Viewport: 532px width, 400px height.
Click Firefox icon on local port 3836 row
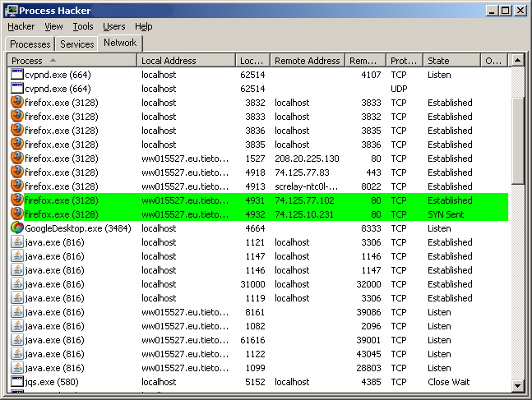coord(17,130)
